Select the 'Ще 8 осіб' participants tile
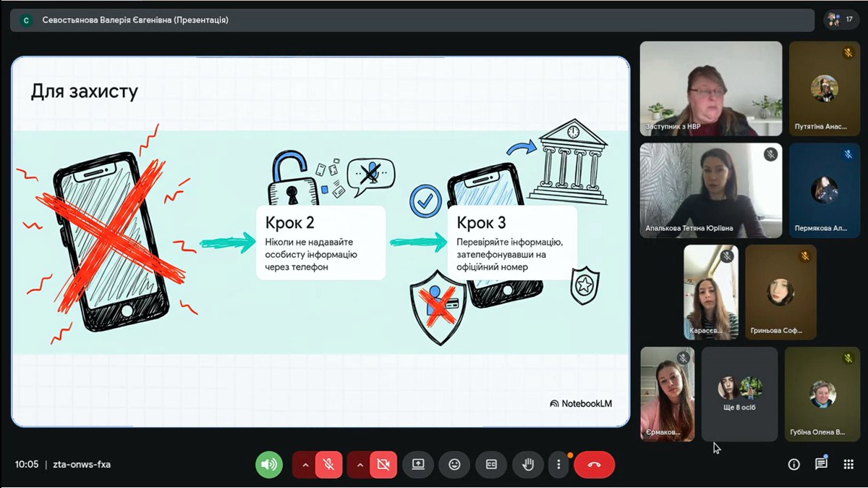868x488 pixels. pyautogui.click(x=739, y=394)
